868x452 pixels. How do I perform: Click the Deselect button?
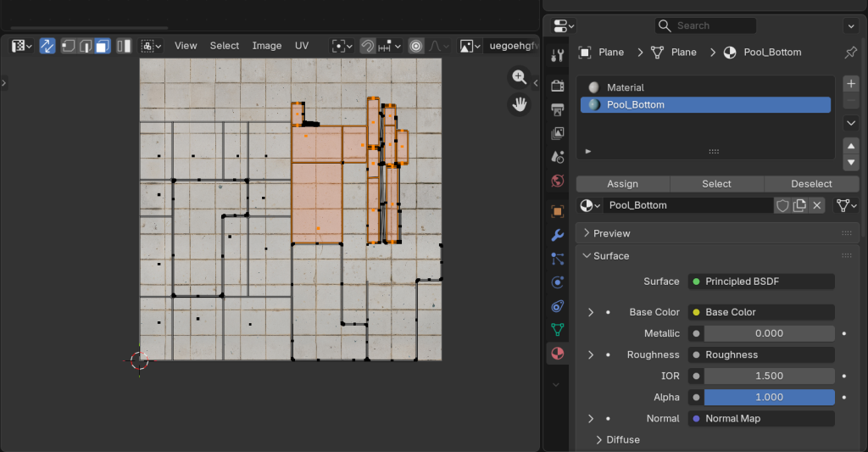point(811,184)
